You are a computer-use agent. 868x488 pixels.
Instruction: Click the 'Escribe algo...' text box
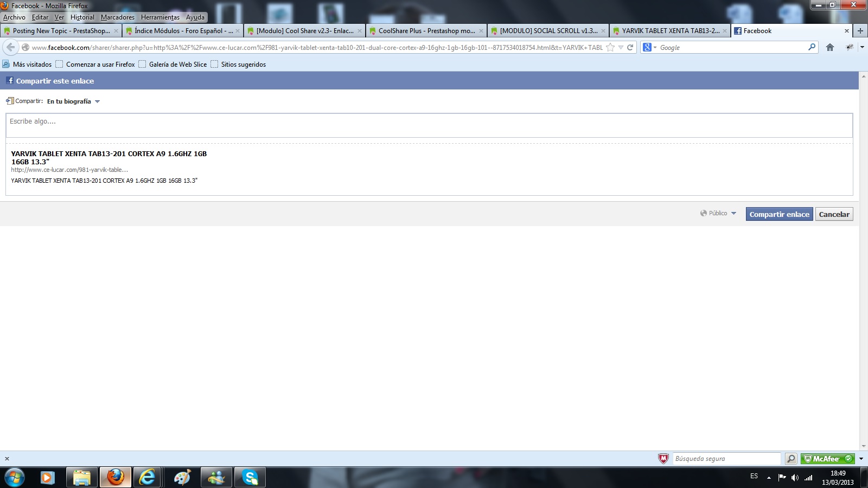[429, 126]
